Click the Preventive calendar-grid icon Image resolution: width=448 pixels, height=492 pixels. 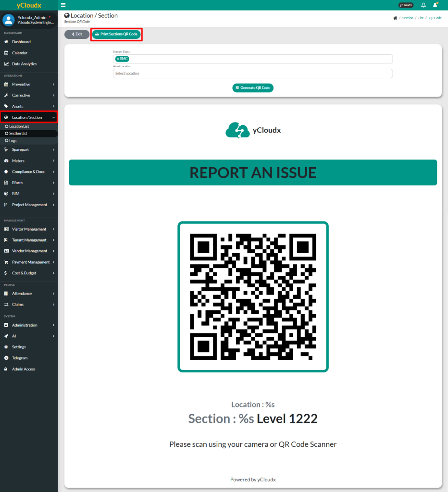click(x=6, y=85)
